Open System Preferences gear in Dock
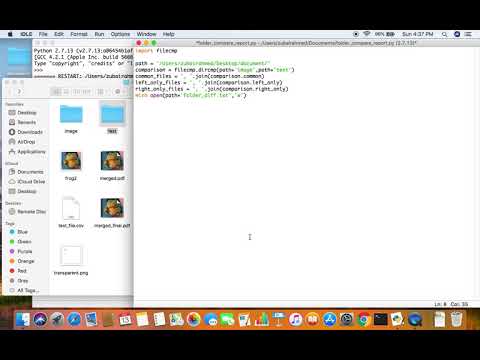 [347, 319]
